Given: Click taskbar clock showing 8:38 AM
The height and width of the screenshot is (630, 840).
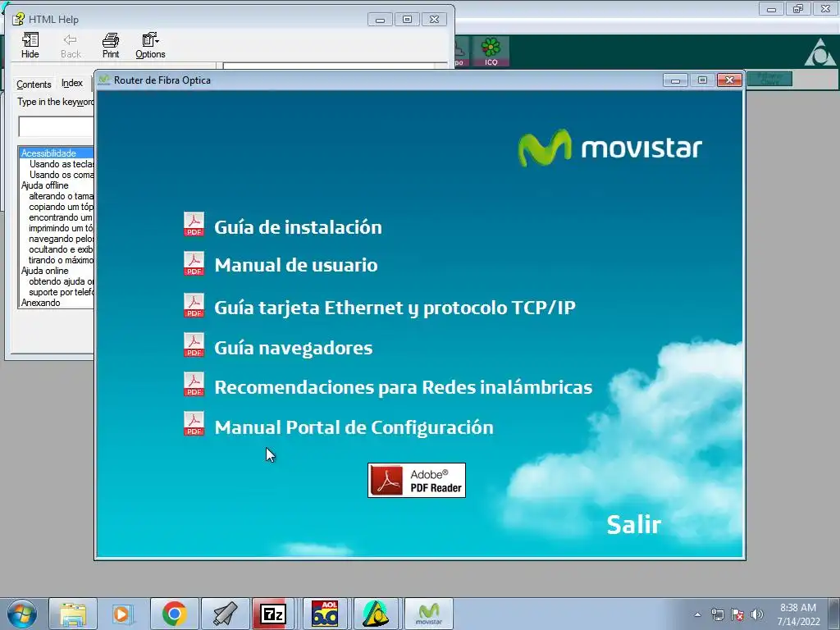Looking at the screenshot, I should (x=798, y=614).
